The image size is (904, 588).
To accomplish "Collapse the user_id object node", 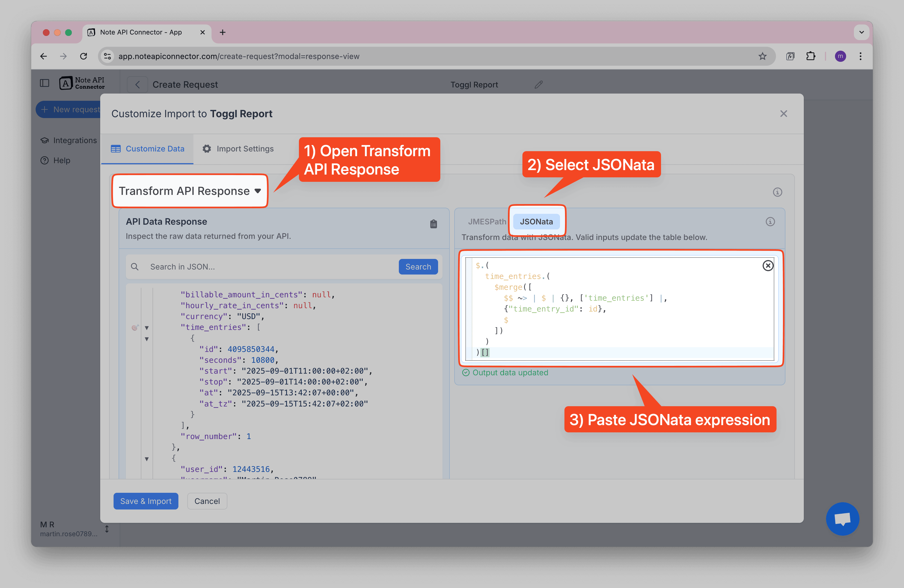I will tap(147, 459).
